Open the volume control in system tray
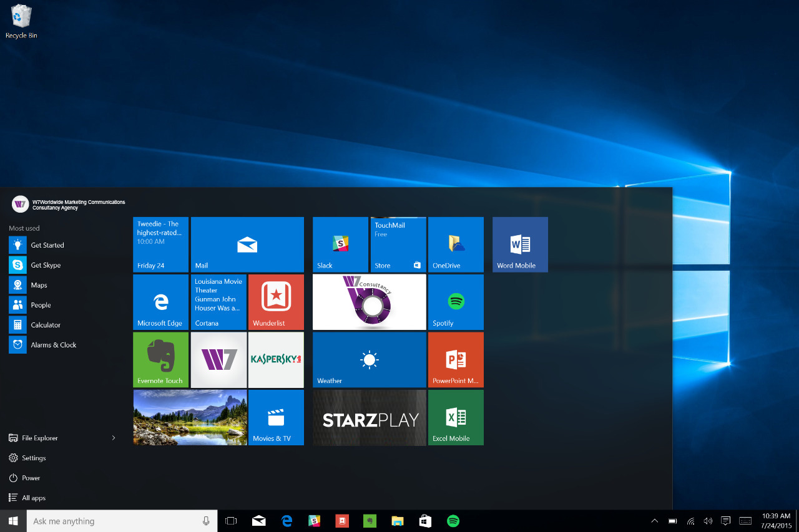799x532 pixels. click(x=708, y=521)
